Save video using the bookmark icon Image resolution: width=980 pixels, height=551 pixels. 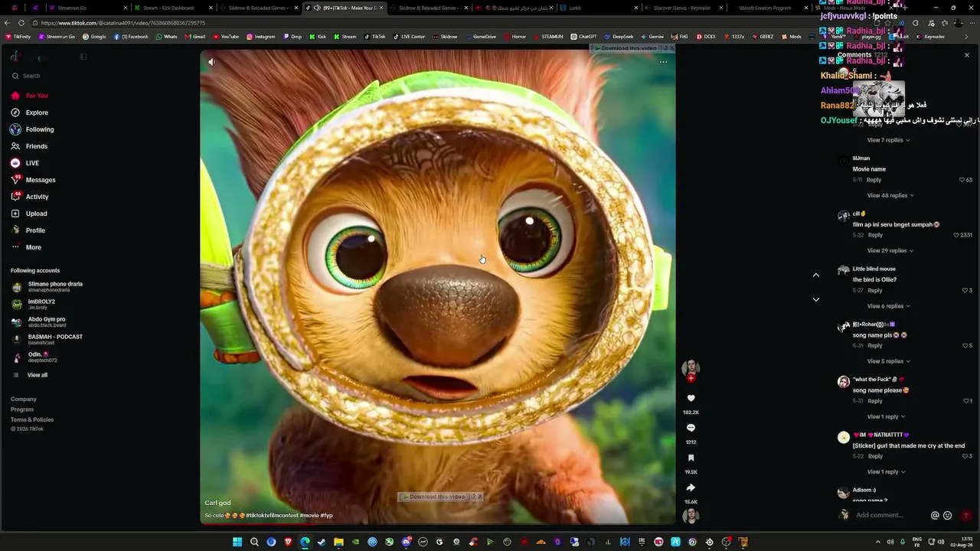coord(691,458)
